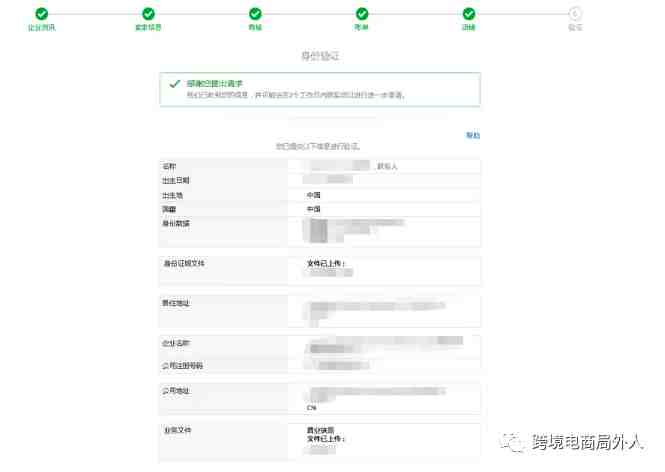Image resolution: width=665 pixels, height=472 pixels.
Task: Click the 出生日期 row label
Action: click(176, 181)
